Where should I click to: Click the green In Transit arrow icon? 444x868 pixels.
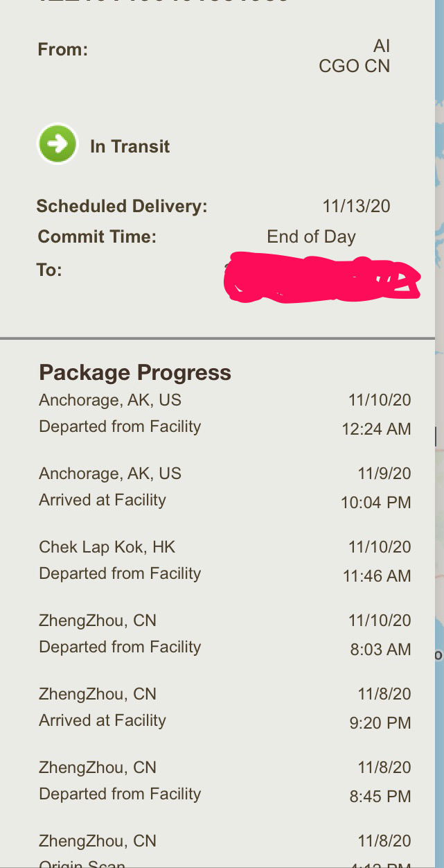(57, 144)
